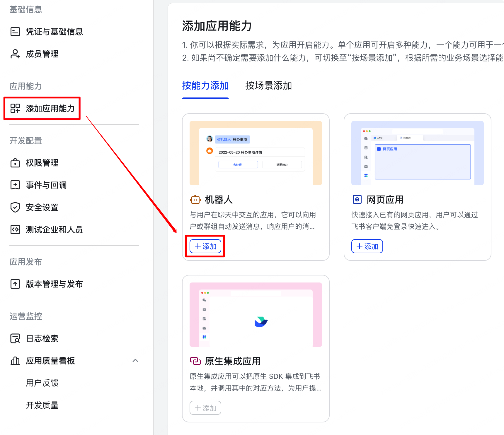504x435 pixels.
Task: Open 版本管理与发布 via its upload icon
Action: pos(15,284)
